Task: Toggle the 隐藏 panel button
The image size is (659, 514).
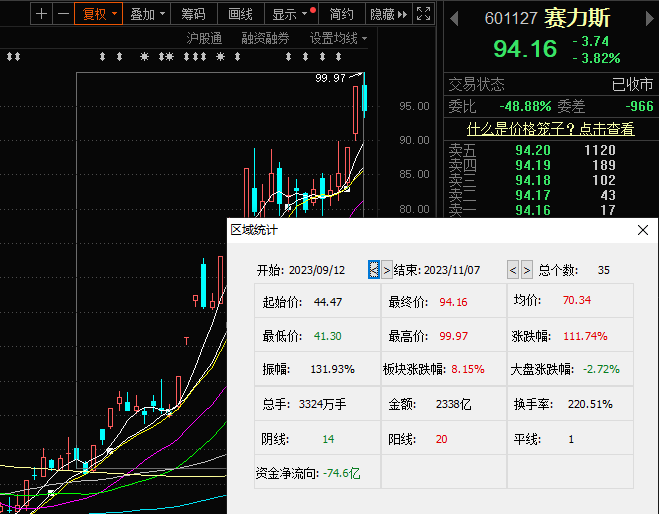Action: pyautogui.click(x=384, y=14)
